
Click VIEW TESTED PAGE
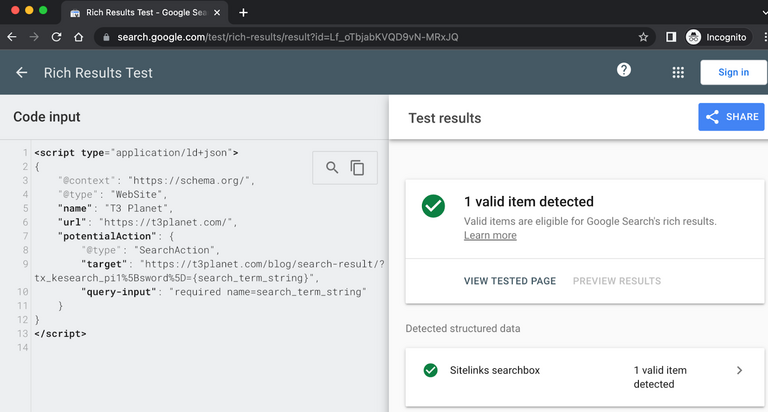[509, 281]
